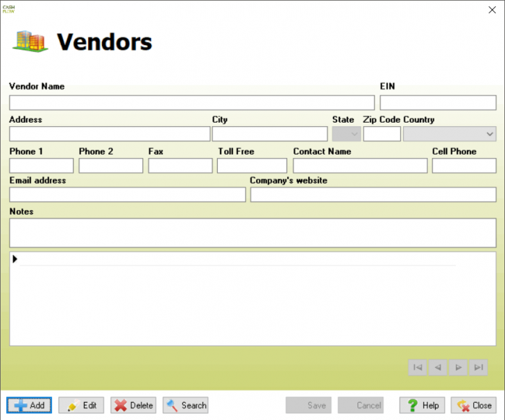The image size is (505, 420).
Task: Click into the Zip Code field
Action: [x=382, y=134]
